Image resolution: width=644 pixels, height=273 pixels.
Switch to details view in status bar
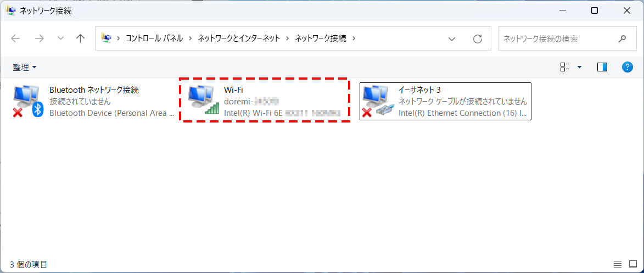click(x=618, y=265)
